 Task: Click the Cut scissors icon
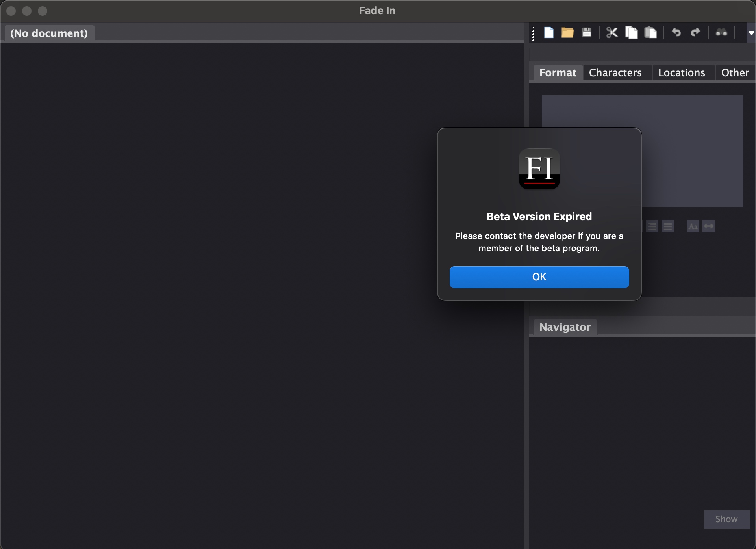click(x=612, y=32)
